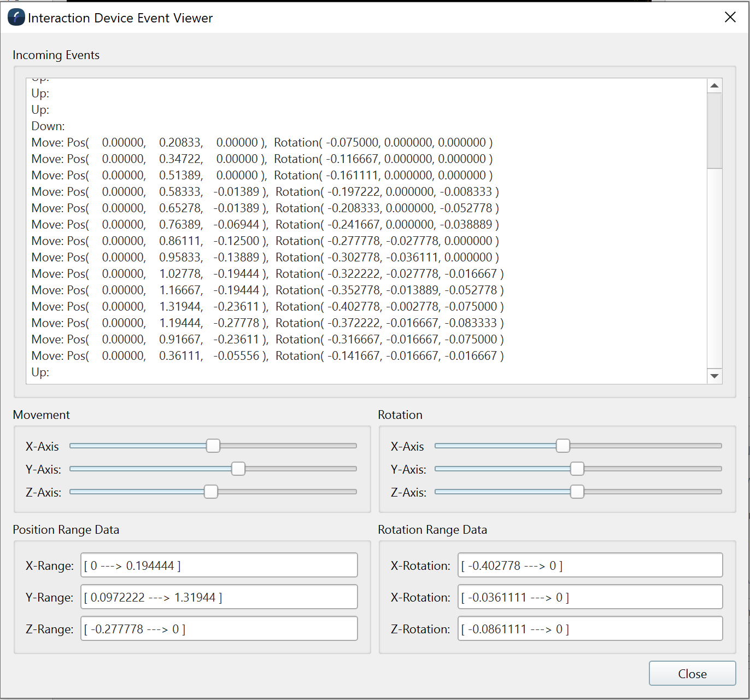Image resolution: width=750 pixels, height=700 pixels.
Task: Click the app icon in title bar
Action: click(16, 17)
